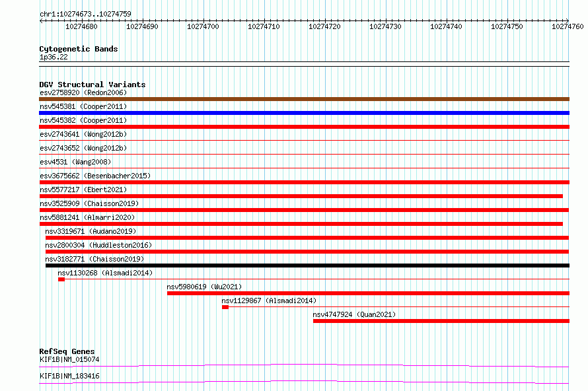Viewport: 588px width, 391px height.
Task: Select the blue nsv545381 Cooper2011 bar
Action: click(x=304, y=113)
